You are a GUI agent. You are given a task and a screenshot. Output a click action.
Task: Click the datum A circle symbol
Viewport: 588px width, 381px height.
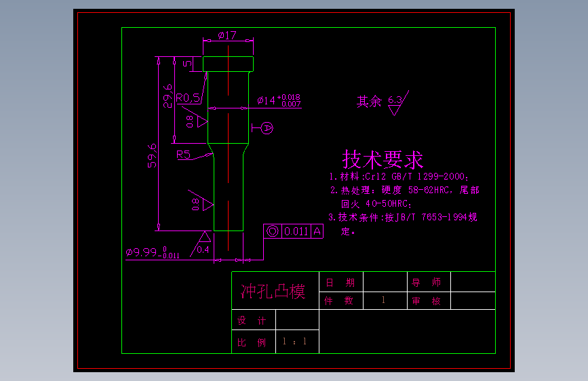tap(267, 128)
